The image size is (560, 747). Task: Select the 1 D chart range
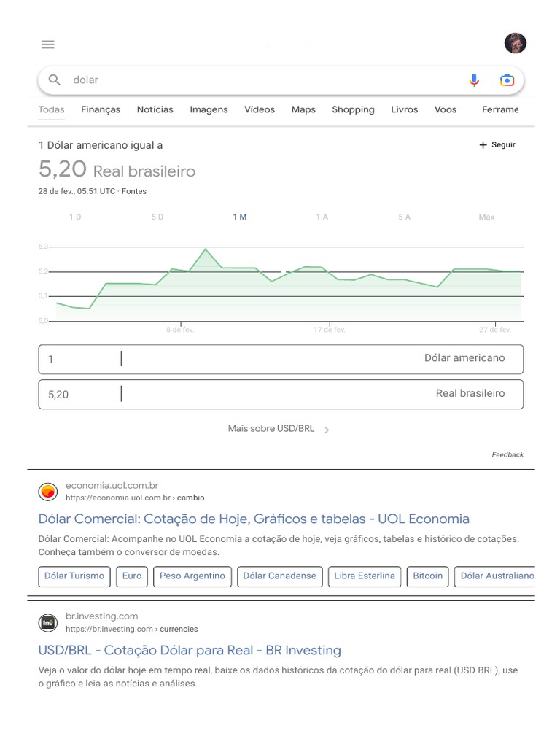(x=75, y=217)
